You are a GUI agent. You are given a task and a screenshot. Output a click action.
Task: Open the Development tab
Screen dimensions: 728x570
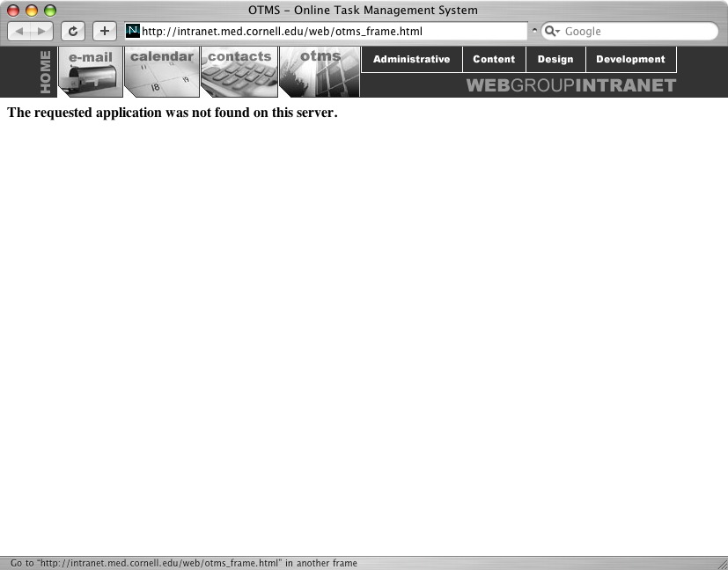pos(630,60)
